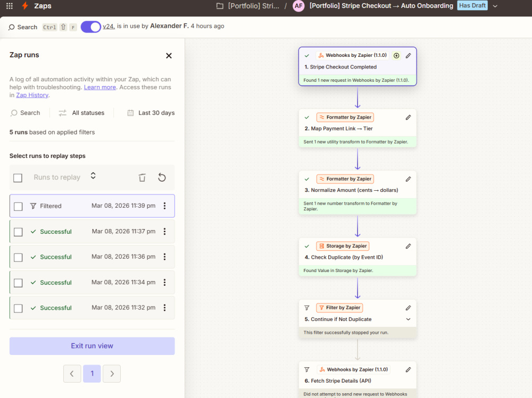532x398 pixels.
Task: Open the apps grid menu
Action: [10, 6]
